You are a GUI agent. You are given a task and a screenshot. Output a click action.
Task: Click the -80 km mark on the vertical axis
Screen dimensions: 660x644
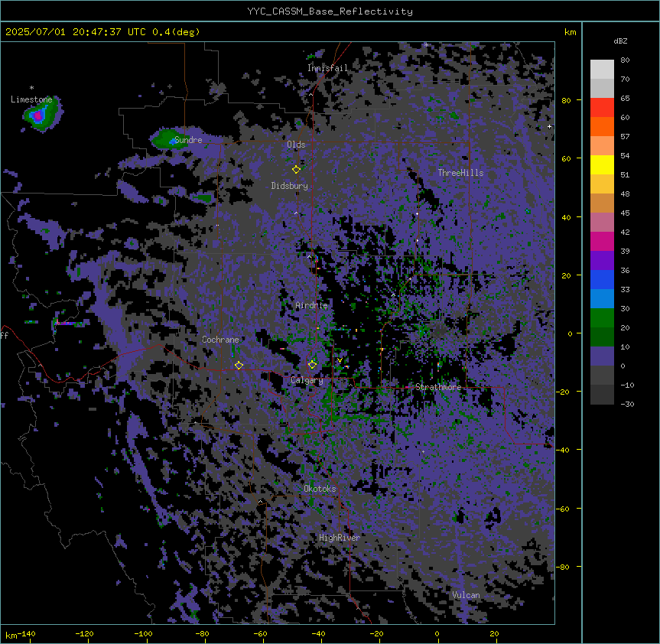(x=563, y=567)
